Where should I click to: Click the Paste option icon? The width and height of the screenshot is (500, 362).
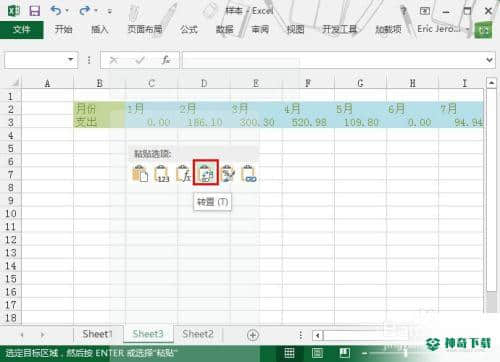coord(140,173)
